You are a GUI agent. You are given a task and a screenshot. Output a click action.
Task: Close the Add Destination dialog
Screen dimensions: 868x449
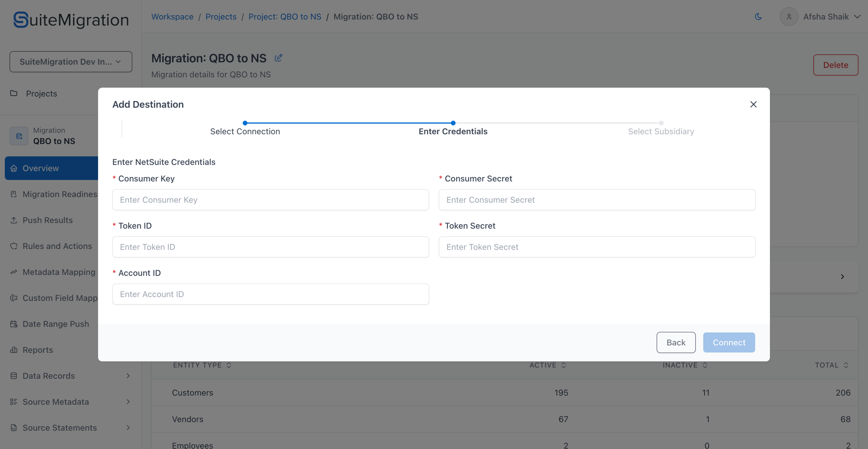753,104
